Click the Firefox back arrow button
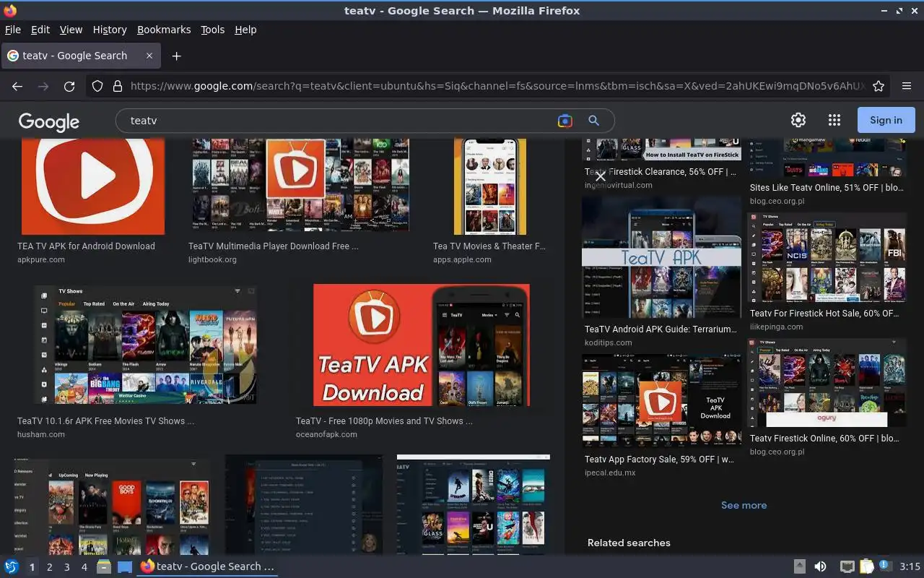This screenshot has height=578, width=924. click(17, 86)
